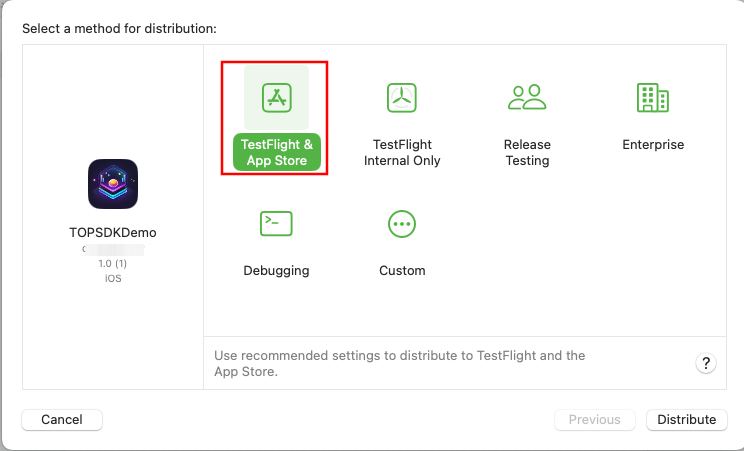
Task: Click the Cancel button
Action: pyautogui.click(x=62, y=420)
